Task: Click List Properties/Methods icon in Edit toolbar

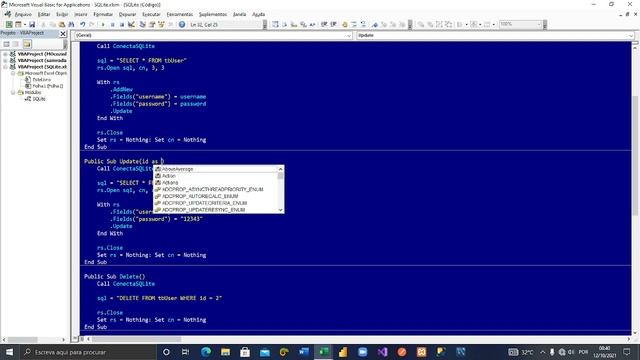Action: (x=276, y=24)
